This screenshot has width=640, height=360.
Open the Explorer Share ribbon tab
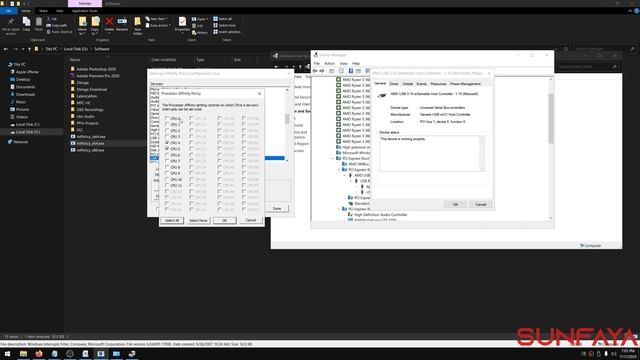click(43, 11)
